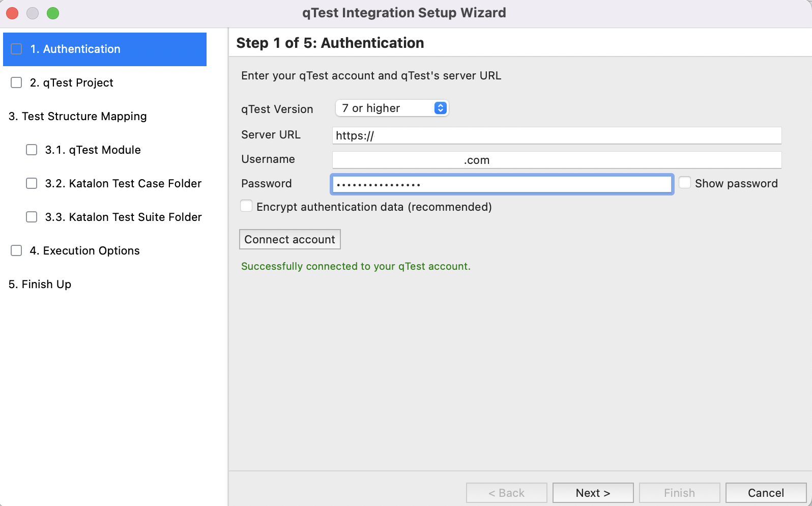Image resolution: width=812 pixels, height=506 pixels.
Task: Select the 2. qTest Project step
Action: [x=71, y=83]
